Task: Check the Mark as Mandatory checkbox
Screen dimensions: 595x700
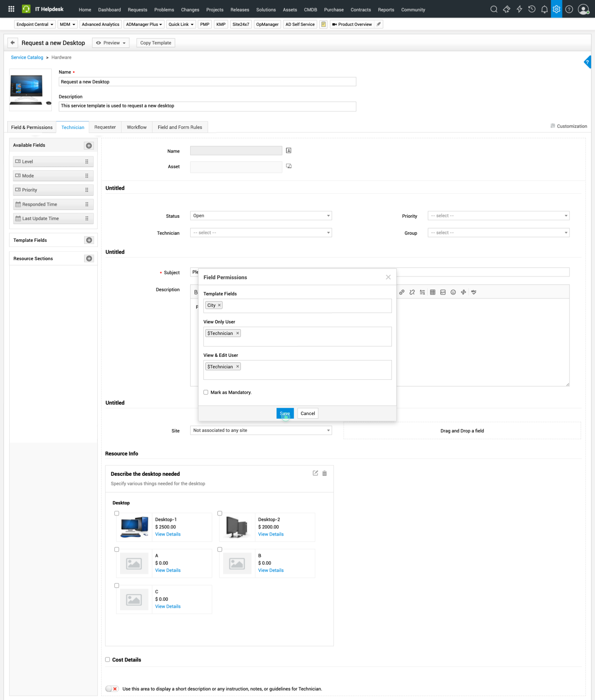Action: point(206,392)
